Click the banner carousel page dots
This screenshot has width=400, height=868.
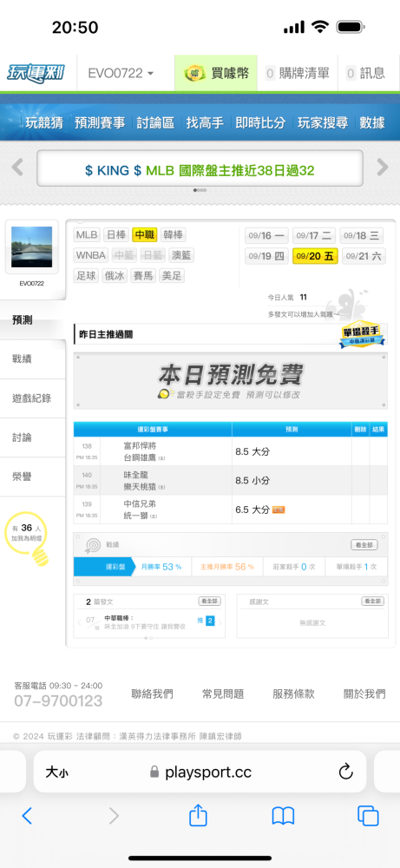pyautogui.click(x=200, y=190)
